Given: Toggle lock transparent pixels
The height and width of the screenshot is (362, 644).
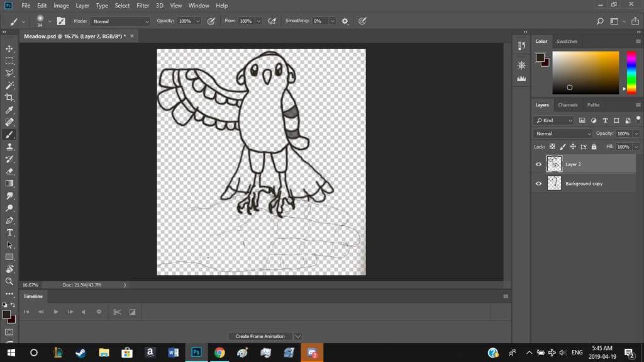Looking at the screenshot, I should coord(552,147).
